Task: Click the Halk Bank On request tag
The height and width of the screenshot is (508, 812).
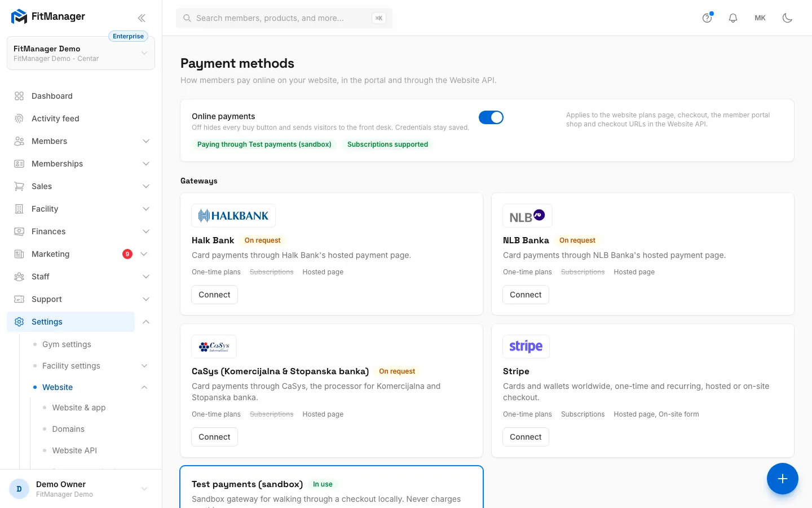Action: tap(262, 240)
